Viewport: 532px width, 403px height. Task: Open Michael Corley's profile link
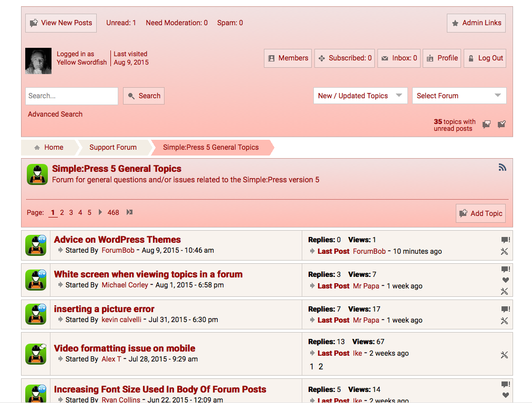click(125, 285)
